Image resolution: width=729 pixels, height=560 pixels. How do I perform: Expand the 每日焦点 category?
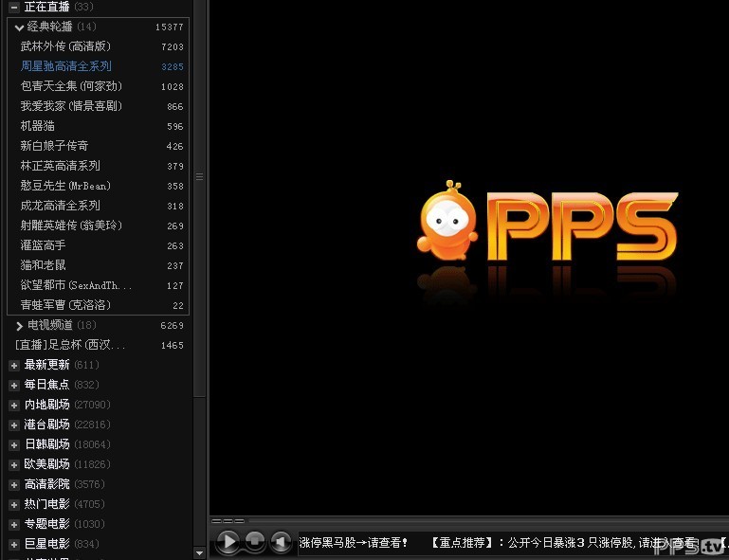coord(14,386)
